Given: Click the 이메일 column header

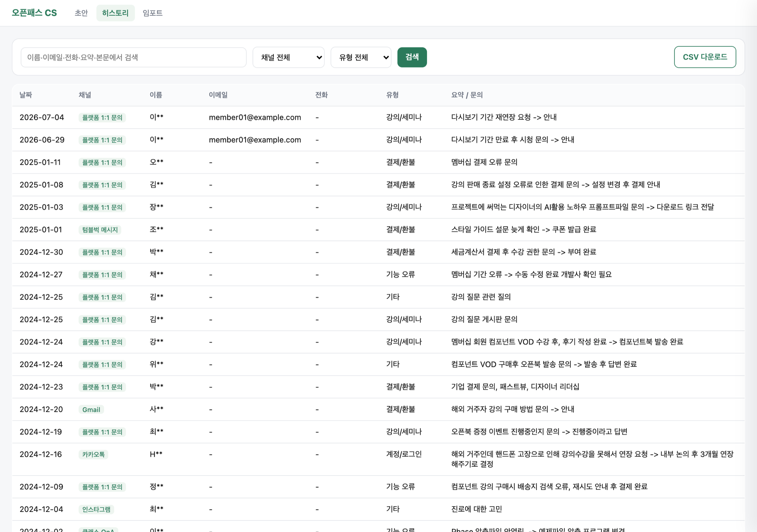Looking at the screenshot, I should pos(218,95).
